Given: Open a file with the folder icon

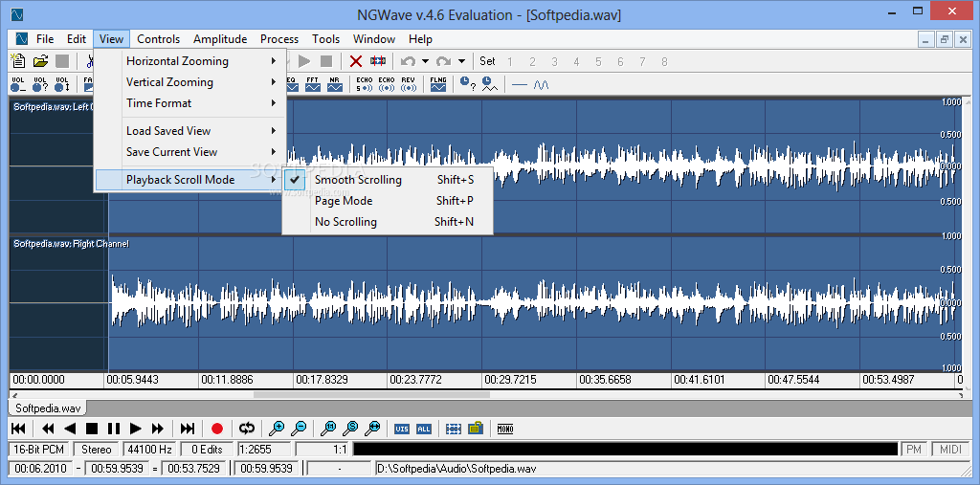Looking at the screenshot, I should pyautogui.click(x=40, y=61).
